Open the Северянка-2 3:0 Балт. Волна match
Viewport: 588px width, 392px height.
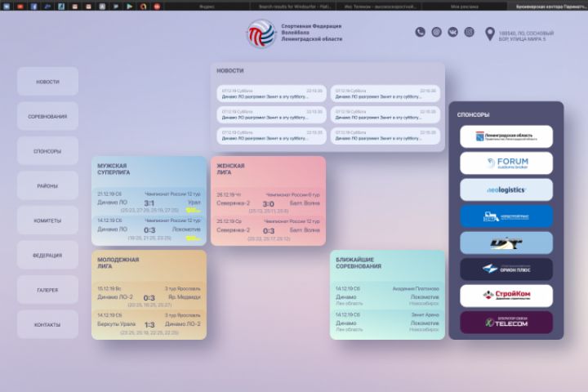268,203
